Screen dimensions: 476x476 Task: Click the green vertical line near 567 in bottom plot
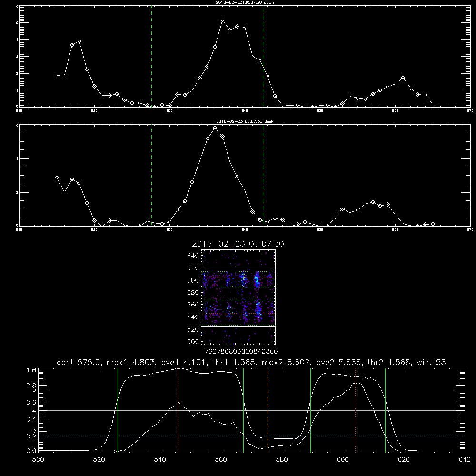tap(243, 410)
